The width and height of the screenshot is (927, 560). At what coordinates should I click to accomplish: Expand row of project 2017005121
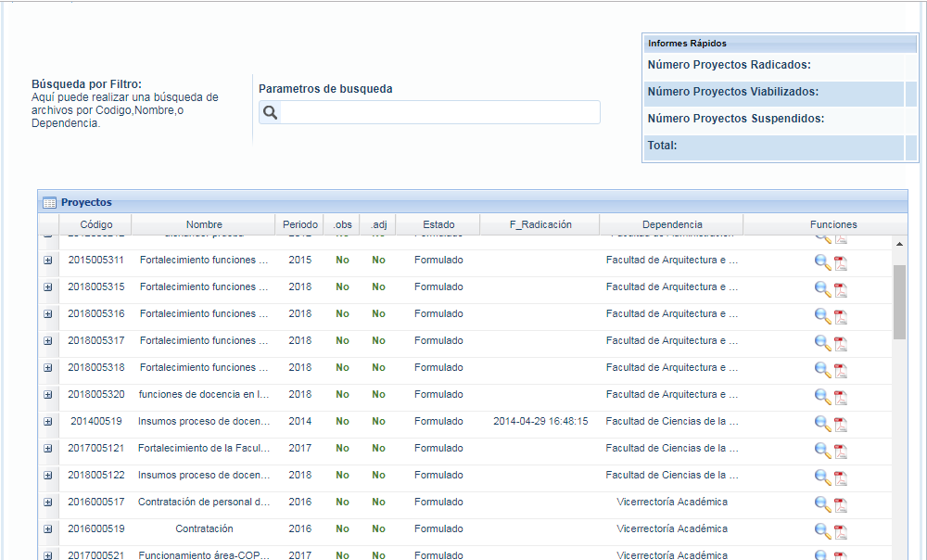tap(48, 448)
